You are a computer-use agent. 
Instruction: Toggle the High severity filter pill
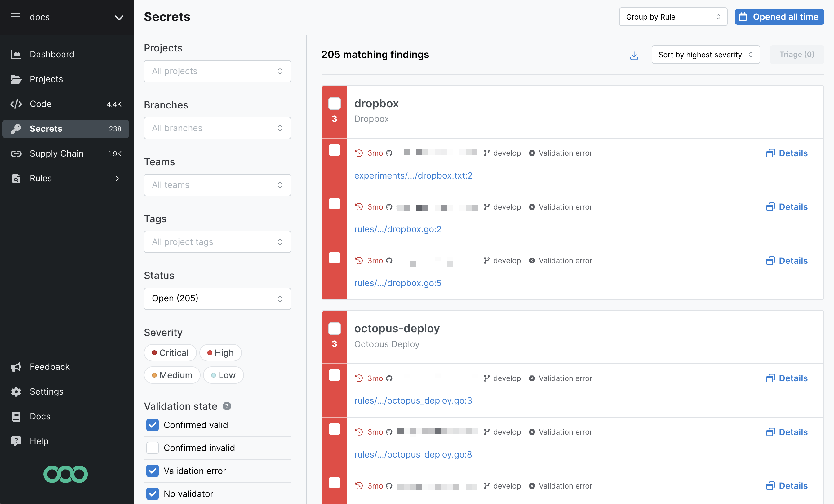(220, 352)
